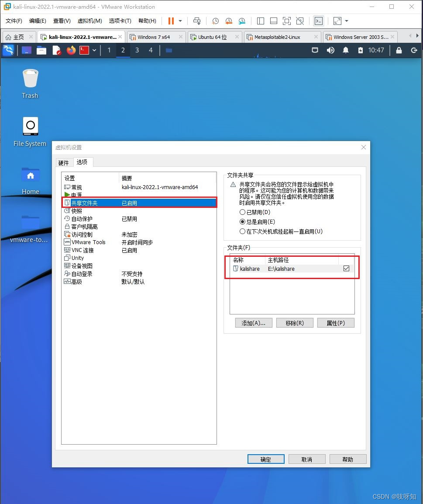Screen dimensions: 423x504
Task: Lock the Kali screen with padlock icon
Action: [399, 50]
